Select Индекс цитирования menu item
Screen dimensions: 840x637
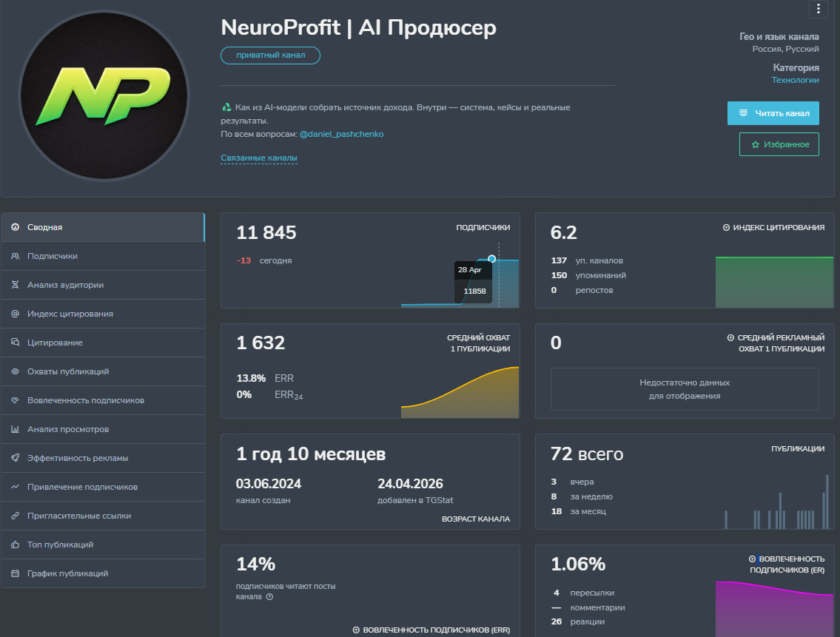click(x=103, y=314)
